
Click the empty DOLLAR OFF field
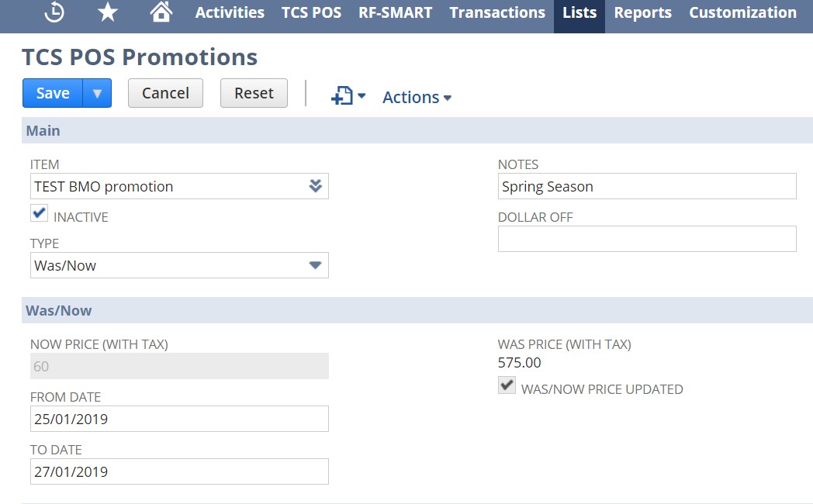646,239
